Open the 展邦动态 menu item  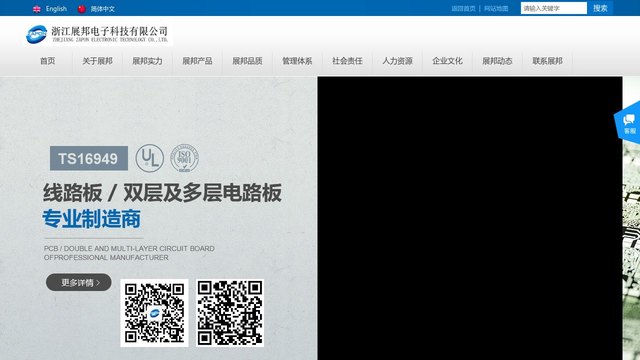click(x=497, y=61)
